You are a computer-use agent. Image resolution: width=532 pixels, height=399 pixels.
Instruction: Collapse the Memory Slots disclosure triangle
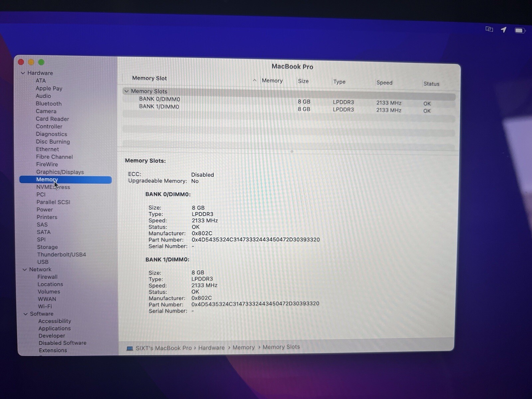click(126, 91)
